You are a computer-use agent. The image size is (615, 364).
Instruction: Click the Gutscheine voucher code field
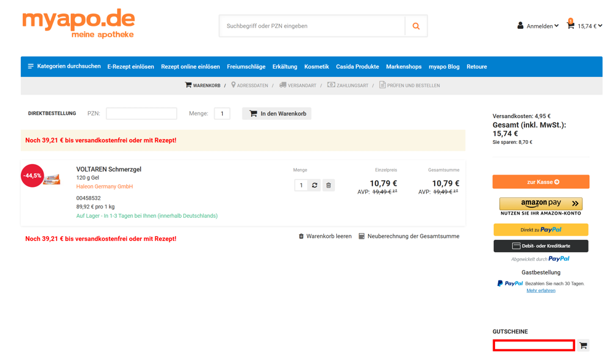[534, 345]
